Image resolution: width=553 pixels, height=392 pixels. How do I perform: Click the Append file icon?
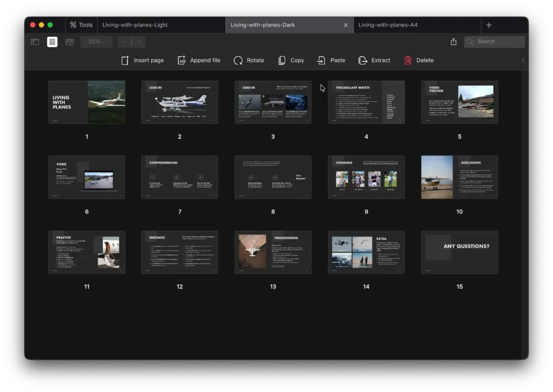pos(182,60)
